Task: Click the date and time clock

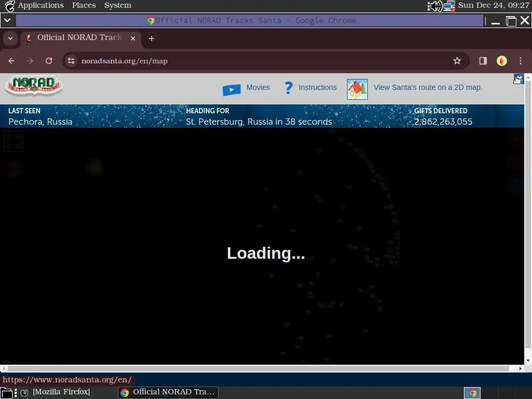Action: [494, 5]
